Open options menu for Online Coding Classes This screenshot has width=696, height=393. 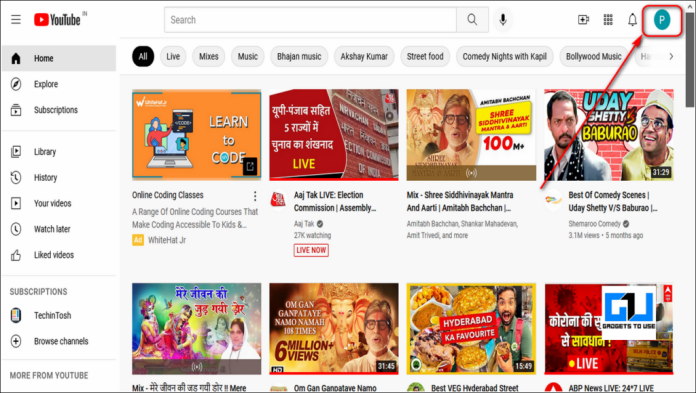click(255, 196)
